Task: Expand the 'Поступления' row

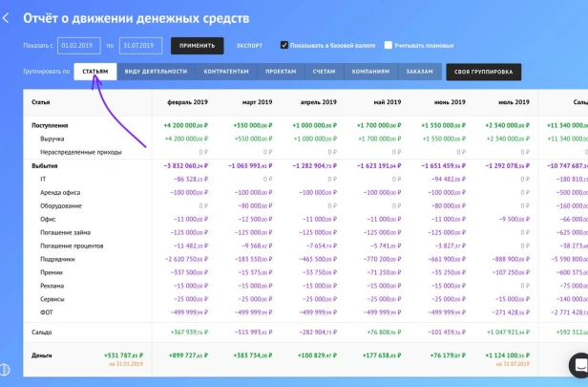Action: [x=50, y=125]
